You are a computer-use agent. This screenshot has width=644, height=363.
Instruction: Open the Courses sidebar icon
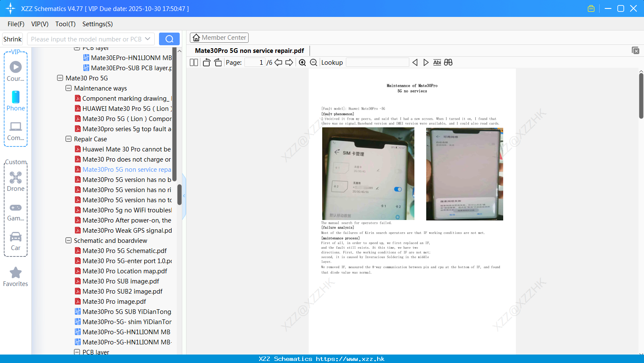click(16, 71)
